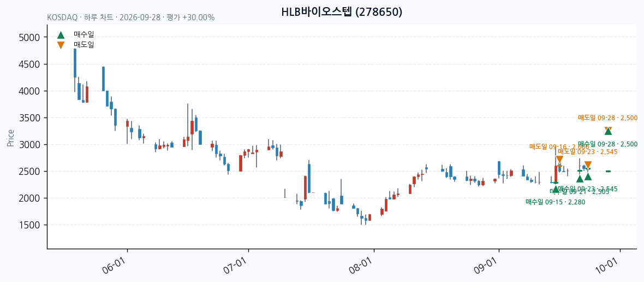Click the 1500 y-axis tick label
Viewport: 644px width, 282px height.
coord(29,225)
